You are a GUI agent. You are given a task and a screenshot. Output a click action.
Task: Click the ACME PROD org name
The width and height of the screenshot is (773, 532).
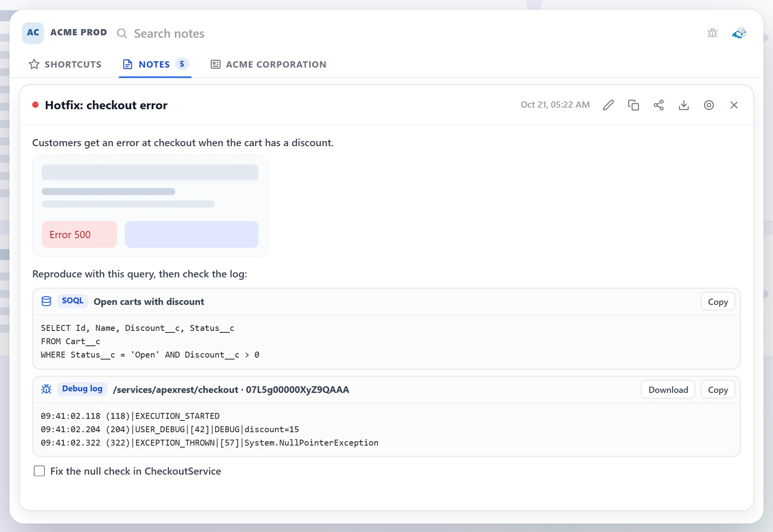point(79,32)
